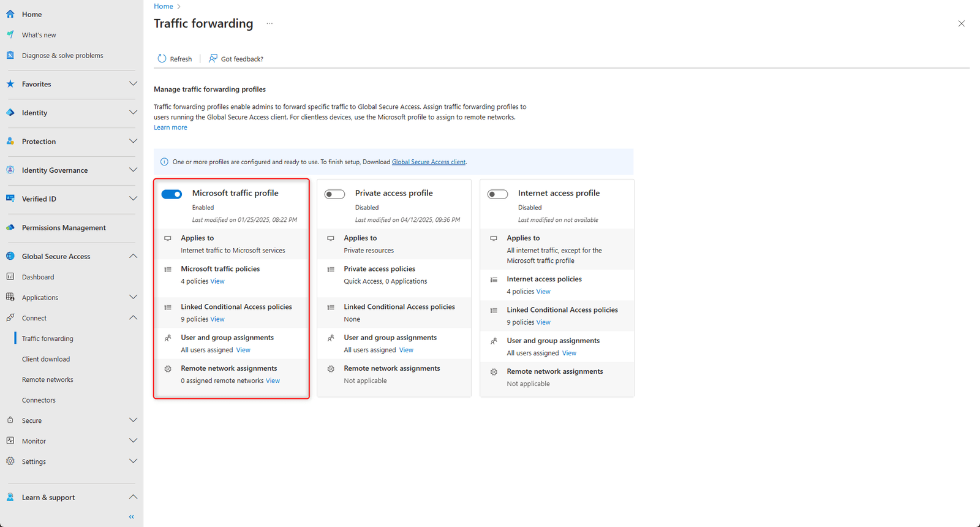The image size is (980, 527).
Task: Select Permissions Management menu label
Action: click(x=64, y=228)
